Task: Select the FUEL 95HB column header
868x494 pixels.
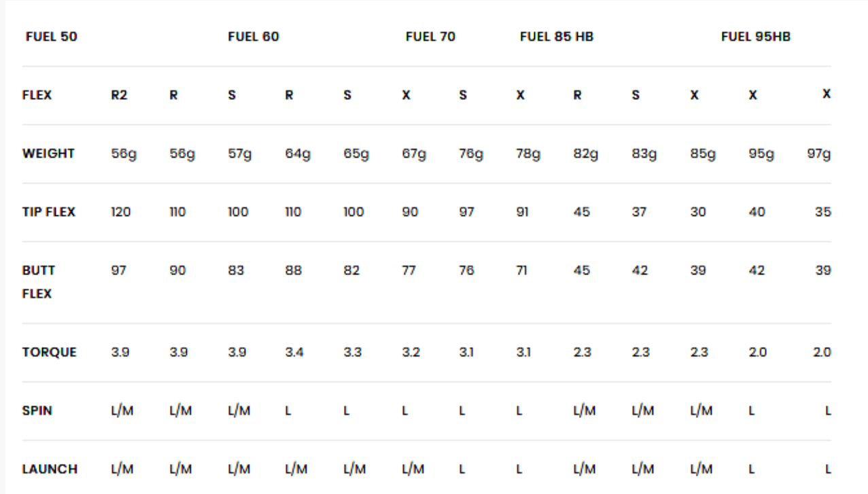Action: [756, 37]
